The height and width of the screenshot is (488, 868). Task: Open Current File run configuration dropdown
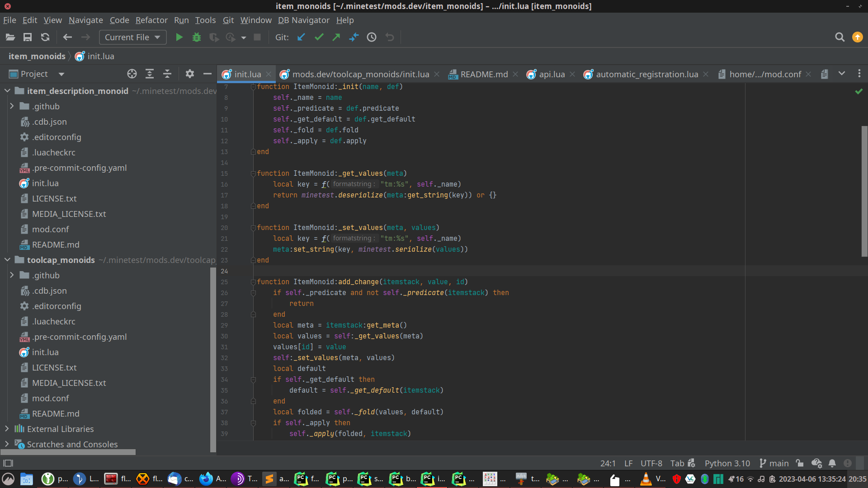132,38
